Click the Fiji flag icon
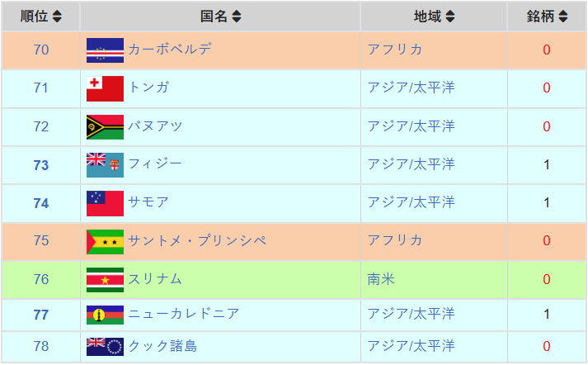 [105, 165]
